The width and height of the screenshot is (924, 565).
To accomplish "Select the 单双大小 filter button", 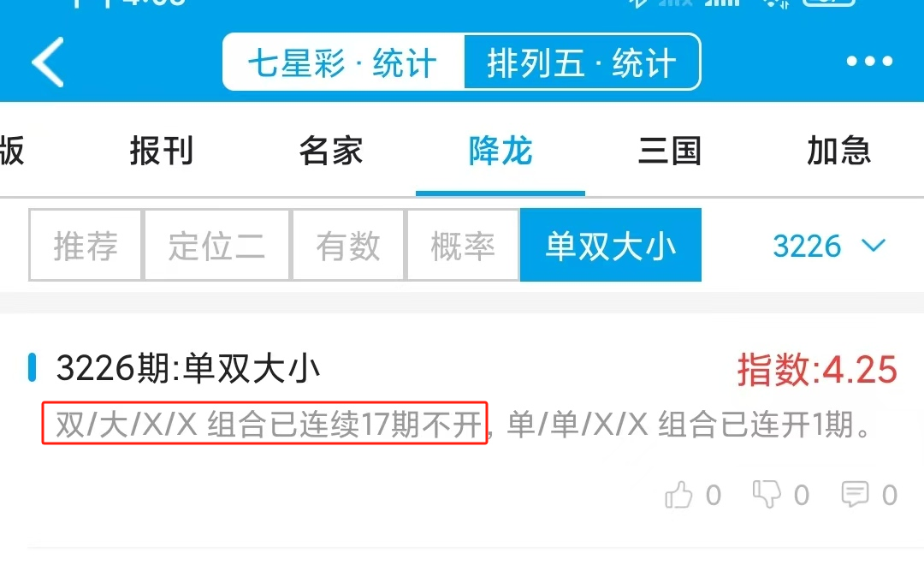I will coord(611,245).
